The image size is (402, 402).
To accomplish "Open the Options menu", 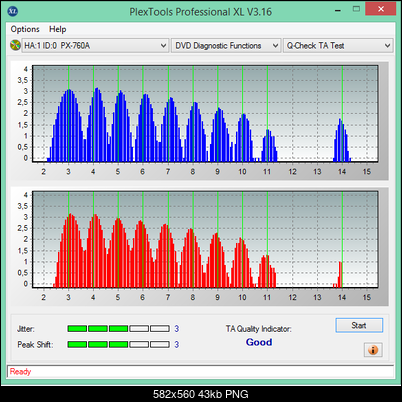I will (x=25, y=29).
